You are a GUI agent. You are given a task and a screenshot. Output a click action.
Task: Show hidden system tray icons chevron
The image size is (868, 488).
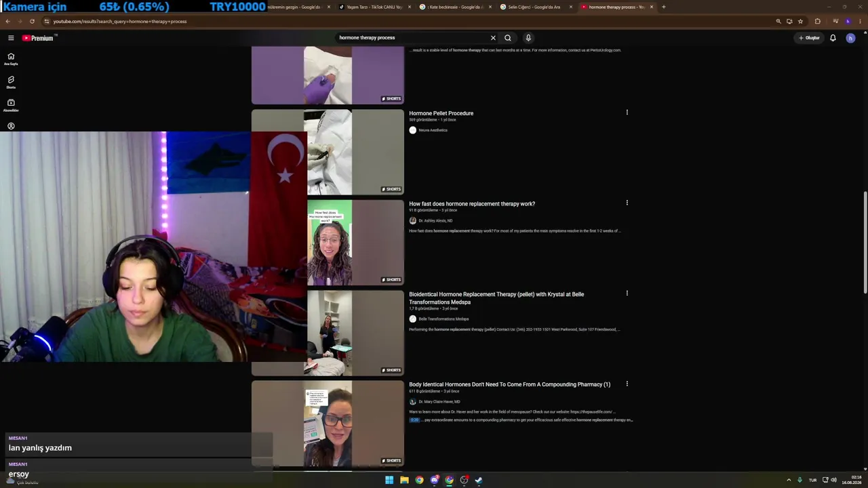pyautogui.click(x=789, y=480)
